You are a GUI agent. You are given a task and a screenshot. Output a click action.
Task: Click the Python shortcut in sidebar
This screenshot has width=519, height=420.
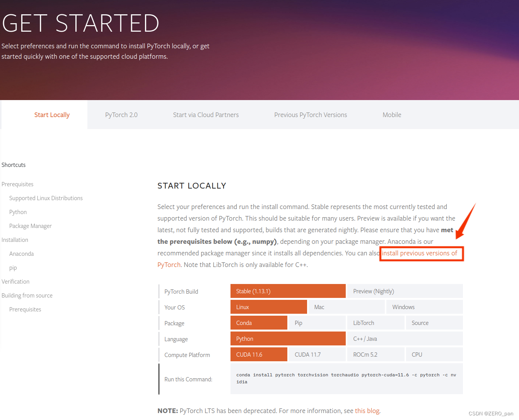coord(18,212)
